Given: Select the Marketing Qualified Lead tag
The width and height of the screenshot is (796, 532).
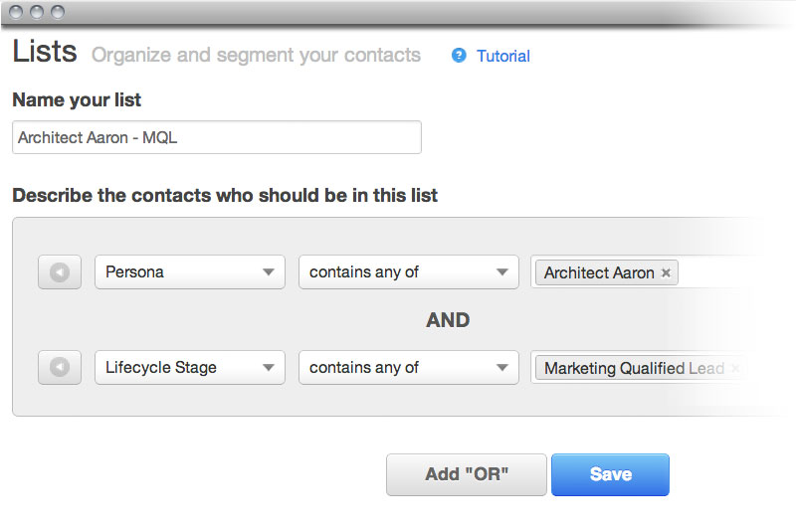Looking at the screenshot, I should pos(633,368).
